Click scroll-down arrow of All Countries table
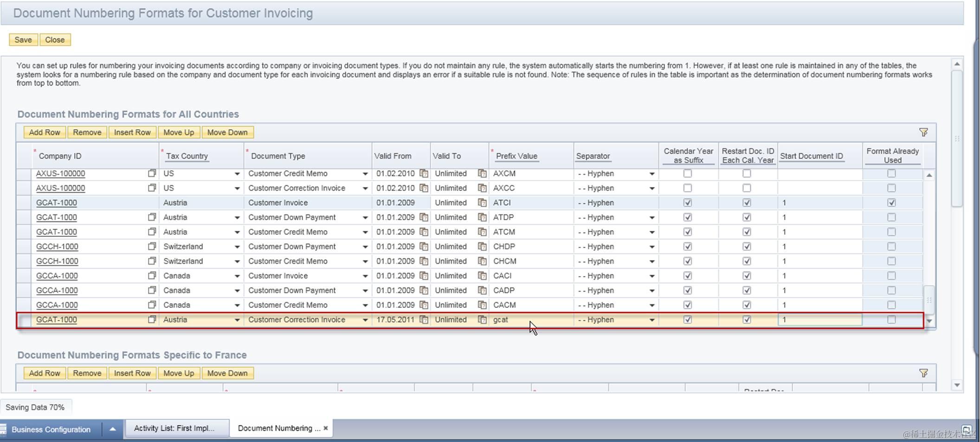This screenshot has height=442, width=980. pyautogui.click(x=929, y=321)
